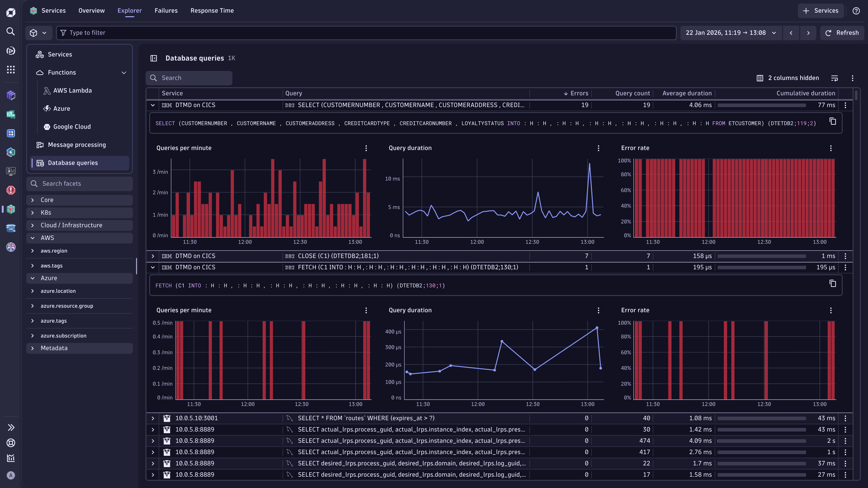Open Queries per minute chart options menu
This screenshot has height=488, width=868.
[x=366, y=148]
